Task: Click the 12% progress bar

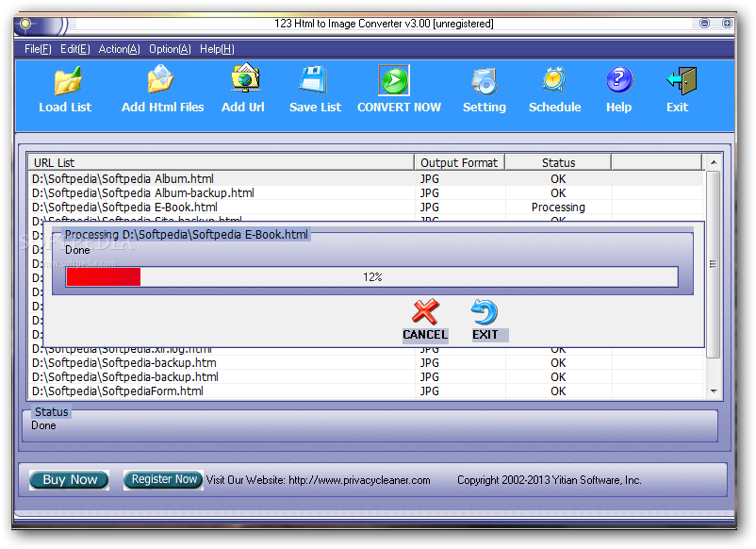Action: click(372, 277)
